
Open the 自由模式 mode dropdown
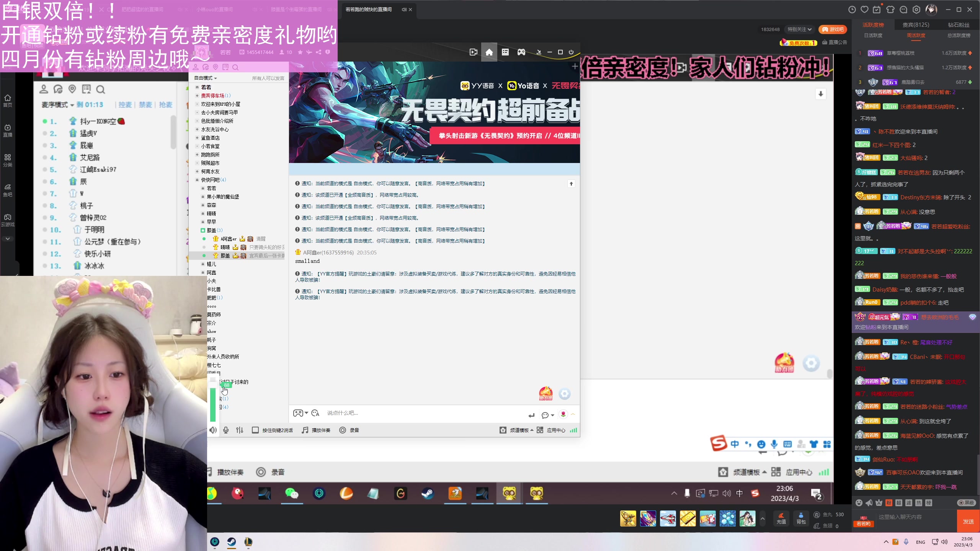(x=206, y=78)
